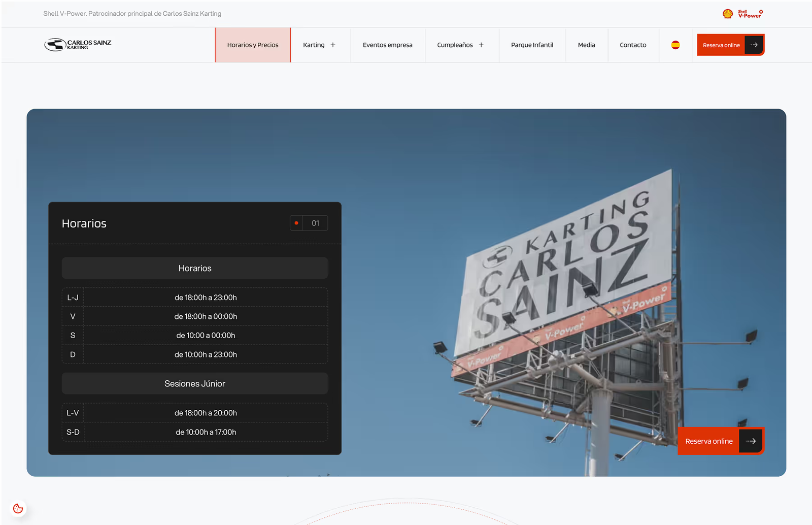Viewport: 812px width, 525px height.
Task: Open the Horarios y Precios tab
Action: tap(253, 45)
